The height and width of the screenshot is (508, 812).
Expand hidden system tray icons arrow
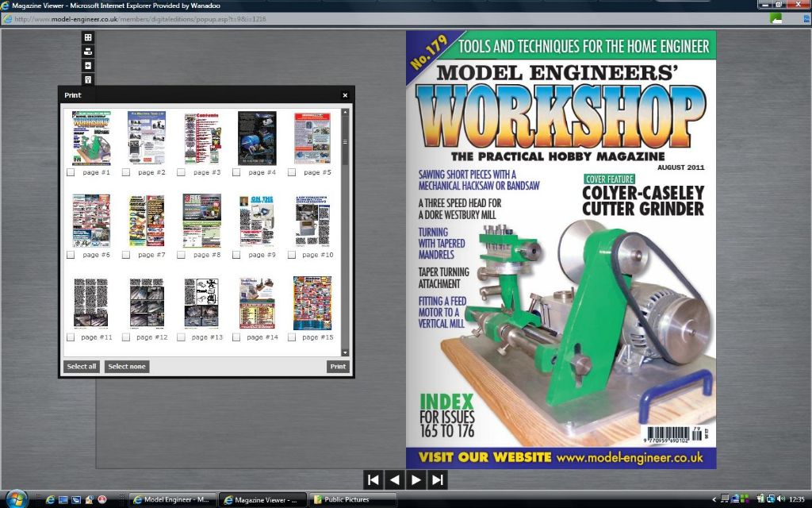click(x=714, y=500)
